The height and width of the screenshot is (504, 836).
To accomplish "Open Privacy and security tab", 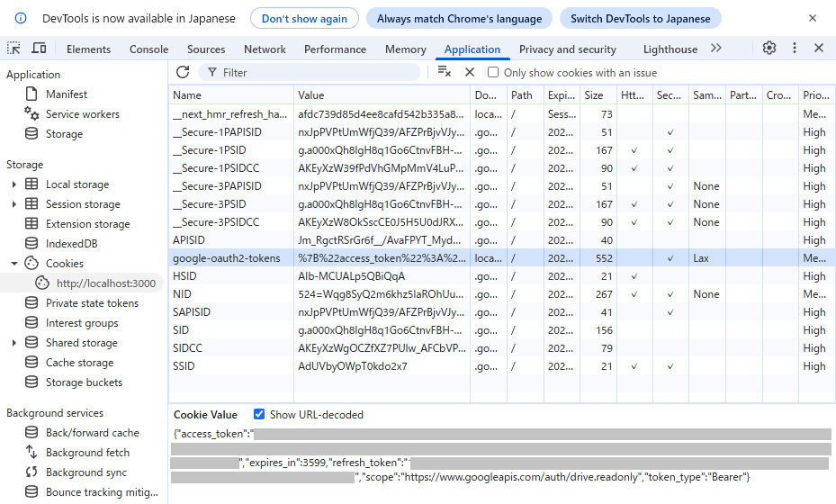I will tap(567, 49).
